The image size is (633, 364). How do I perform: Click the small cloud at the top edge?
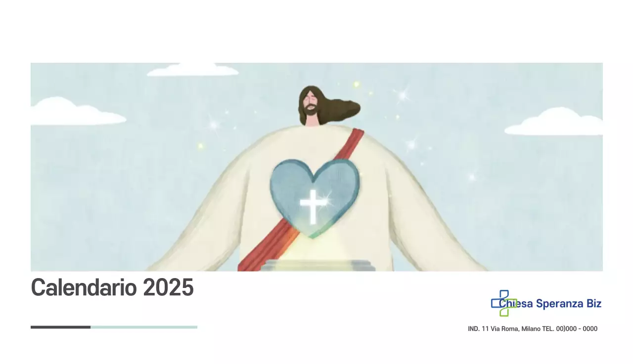(193, 70)
